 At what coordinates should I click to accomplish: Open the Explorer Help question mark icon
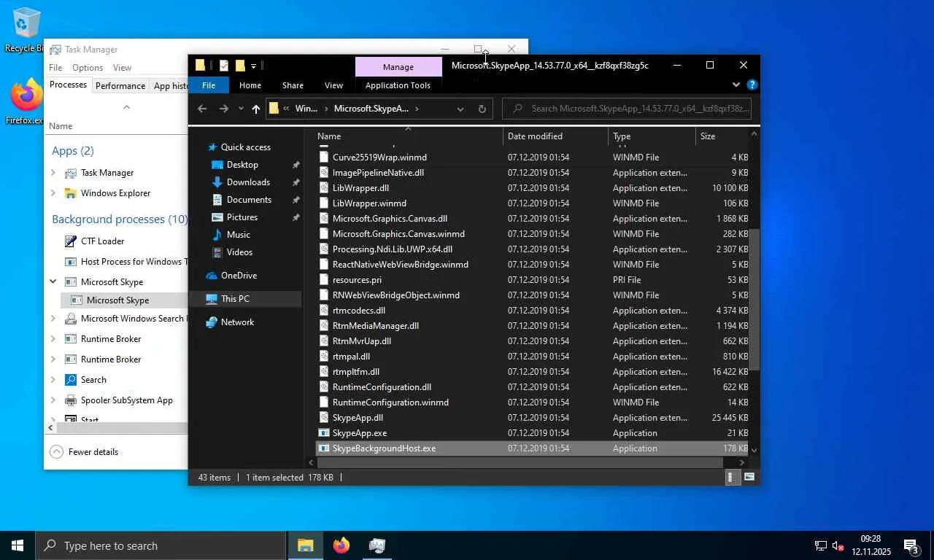752,85
